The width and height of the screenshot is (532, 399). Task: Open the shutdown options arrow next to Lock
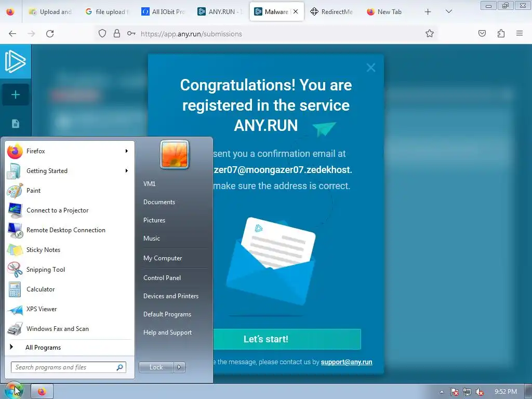(x=179, y=367)
